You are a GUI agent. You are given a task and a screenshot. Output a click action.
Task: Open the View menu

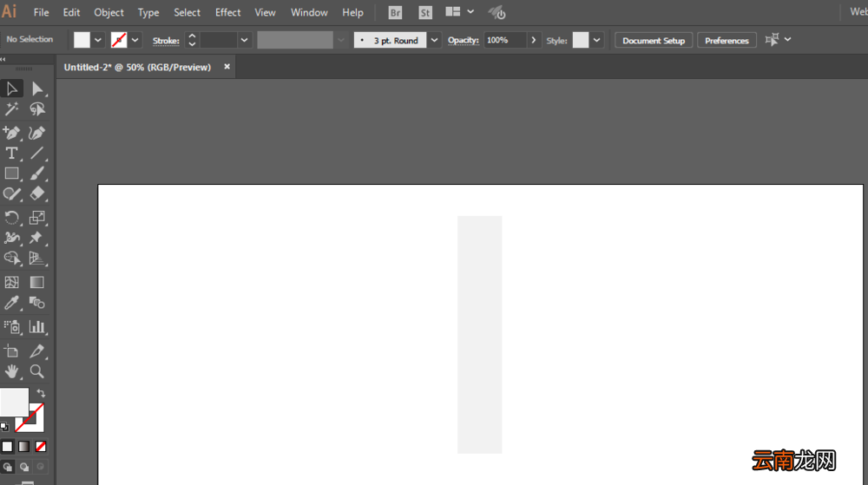click(x=265, y=12)
